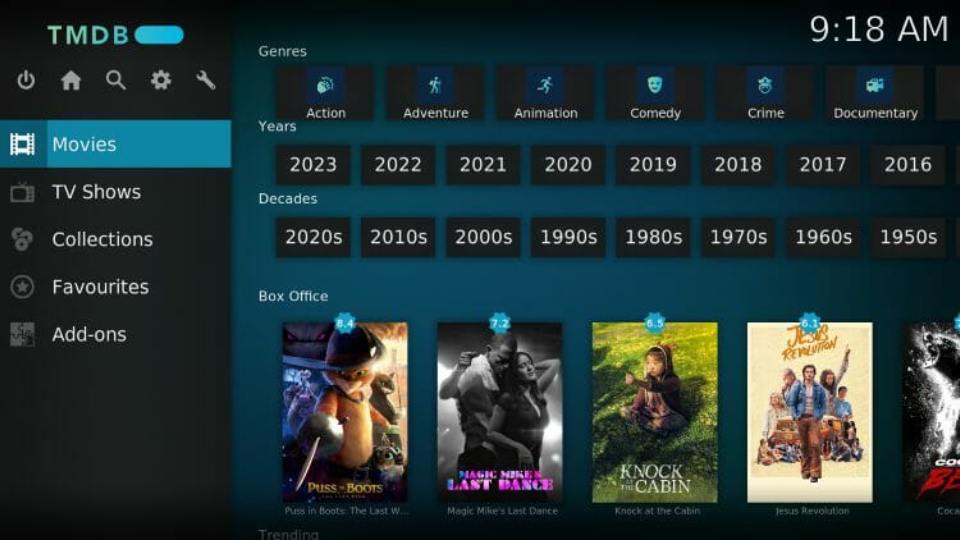
Task: Click the film strip icon beside Movies
Action: pyautogui.click(x=22, y=144)
